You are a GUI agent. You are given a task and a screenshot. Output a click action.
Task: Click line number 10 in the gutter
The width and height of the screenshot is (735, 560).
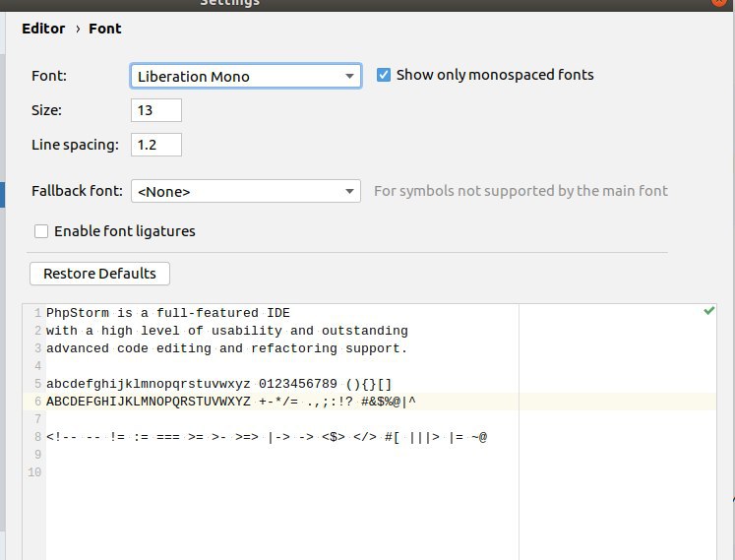(x=34, y=472)
